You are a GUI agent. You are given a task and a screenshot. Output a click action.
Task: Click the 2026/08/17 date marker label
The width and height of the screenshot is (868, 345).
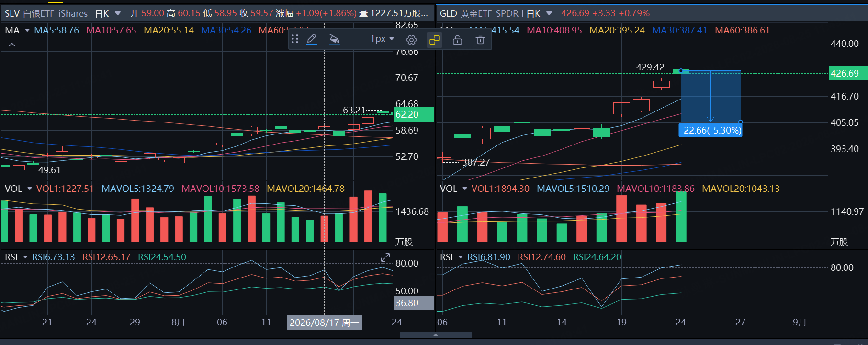point(324,323)
